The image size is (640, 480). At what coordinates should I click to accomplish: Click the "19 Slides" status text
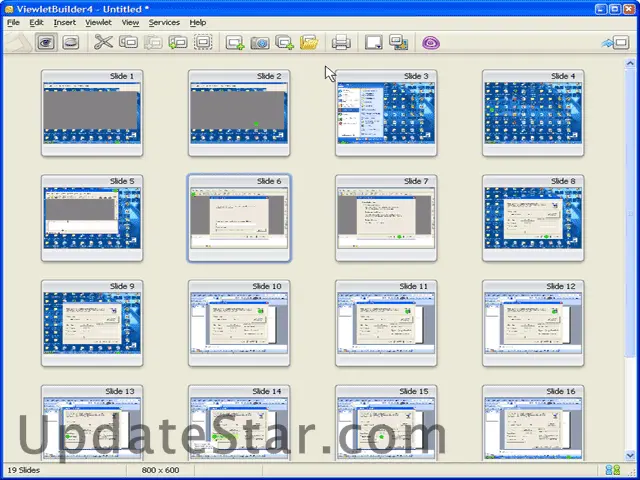coord(24,470)
